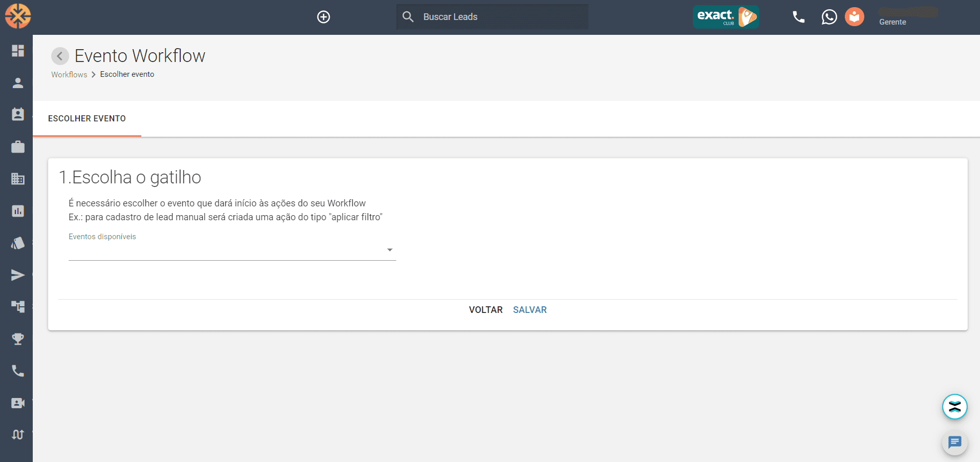
Task: Click the SALVAR button
Action: coord(529,310)
